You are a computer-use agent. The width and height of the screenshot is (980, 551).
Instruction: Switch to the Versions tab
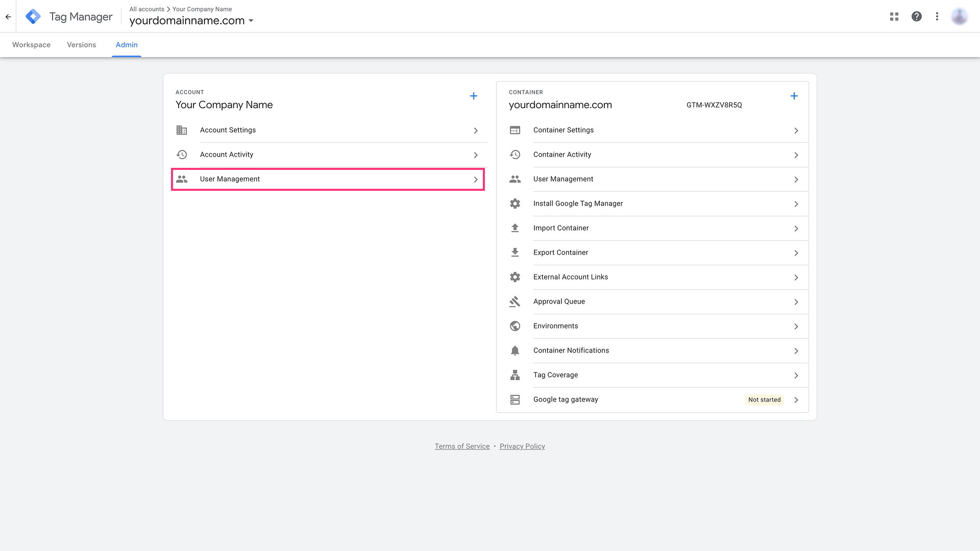(x=81, y=45)
